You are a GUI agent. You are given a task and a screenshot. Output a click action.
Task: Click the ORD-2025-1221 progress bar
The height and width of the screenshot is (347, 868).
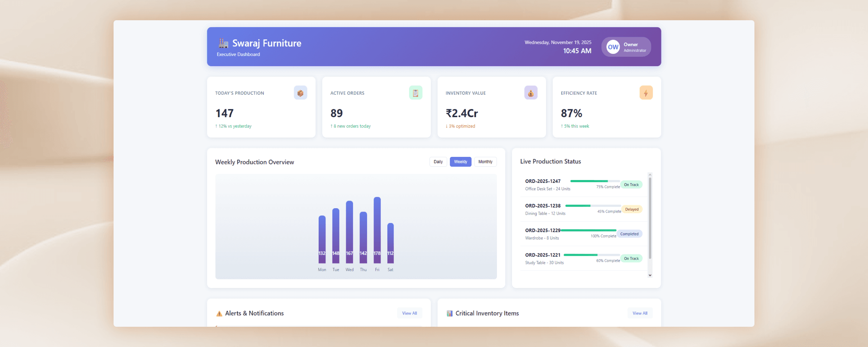click(x=592, y=255)
